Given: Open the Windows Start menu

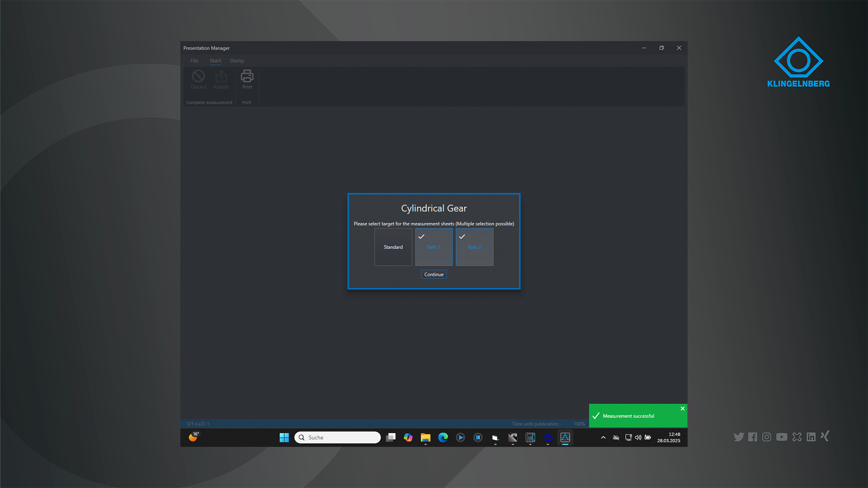Looking at the screenshot, I should point(284,437).
